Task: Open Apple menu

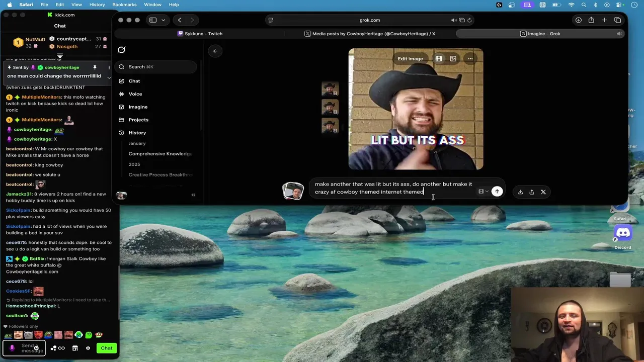Action: [9, 5]
